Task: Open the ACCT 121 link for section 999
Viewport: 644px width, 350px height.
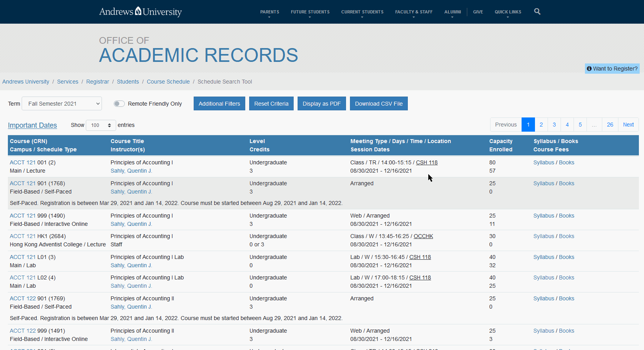Action: click(22, 216)
